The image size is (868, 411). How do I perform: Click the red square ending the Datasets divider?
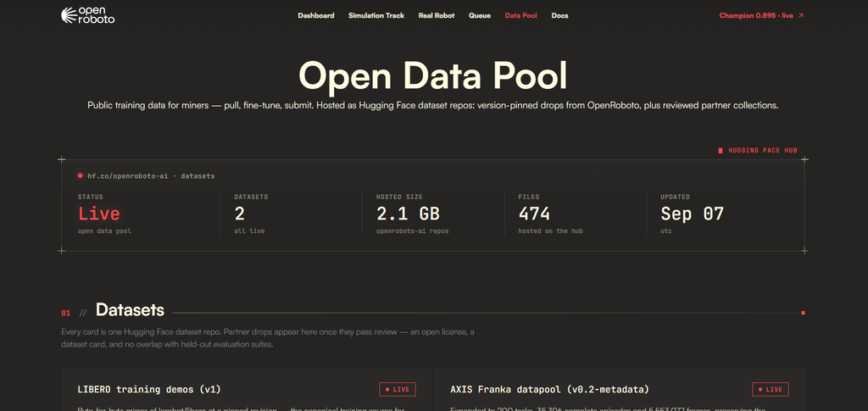coord(803,313)
